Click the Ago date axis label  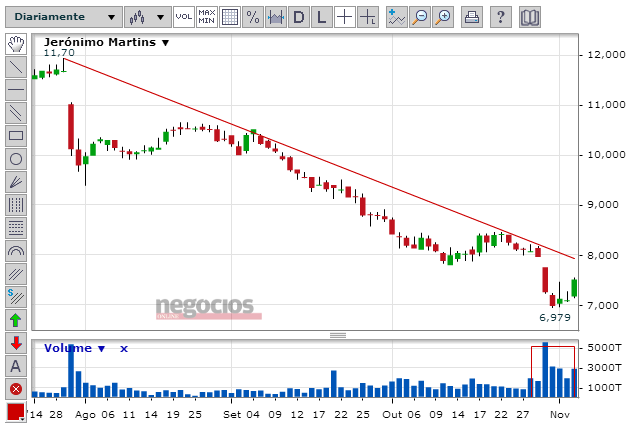[x=85, y=415]
